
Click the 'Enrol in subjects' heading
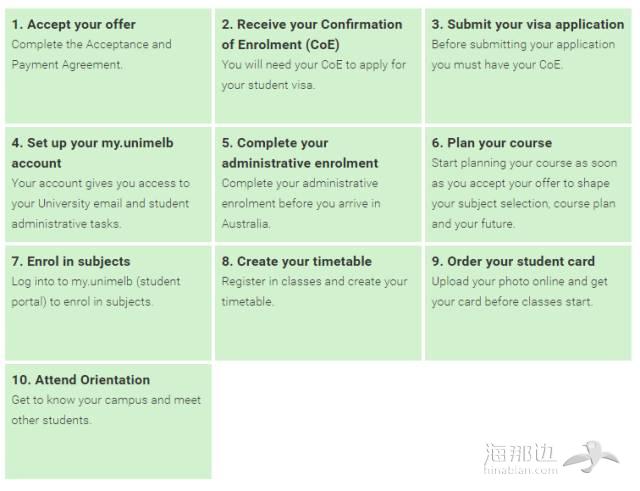point(71,261)
